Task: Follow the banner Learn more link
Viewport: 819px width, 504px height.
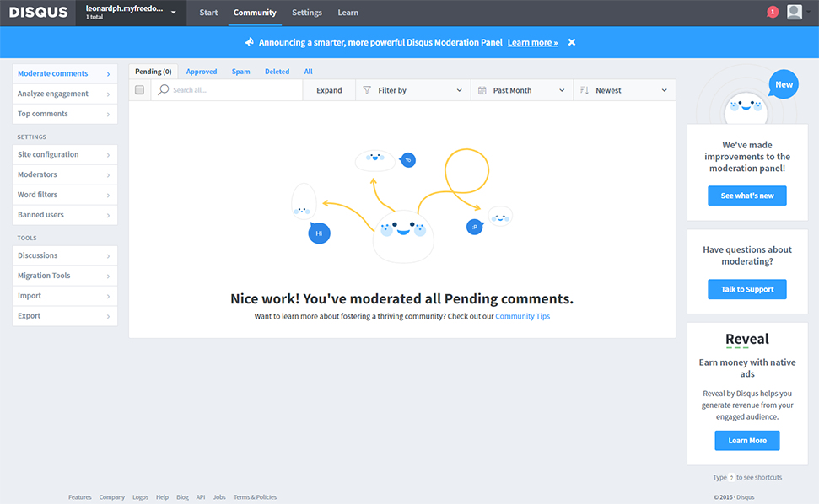Action: pyautogui.click(x=532, y=42)
